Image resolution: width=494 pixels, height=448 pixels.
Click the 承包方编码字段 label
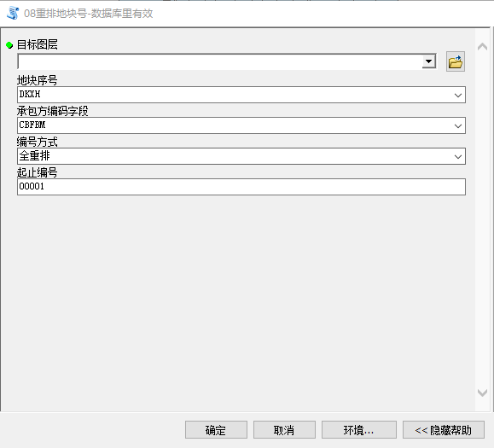point(53,111)
